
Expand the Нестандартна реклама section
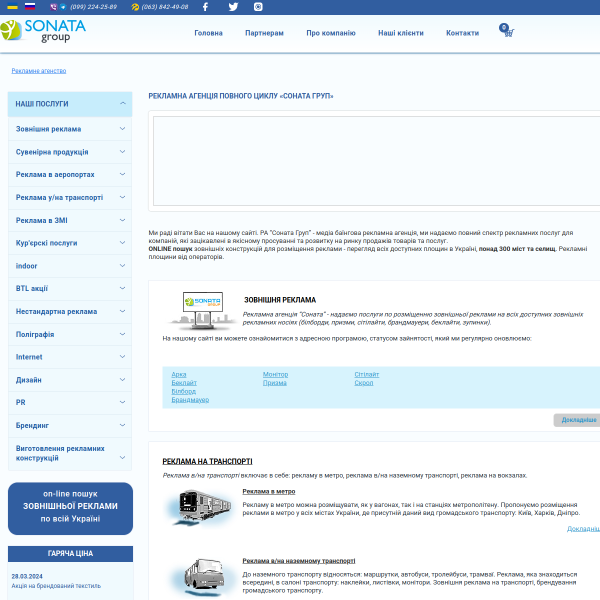point(70,311)
